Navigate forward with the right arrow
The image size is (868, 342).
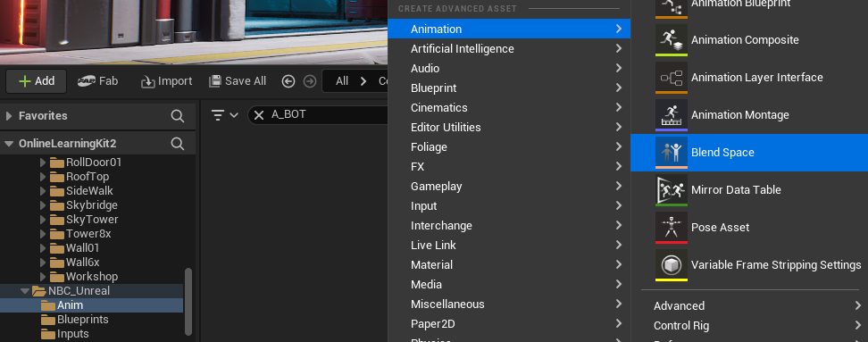click(x=310, y=81)
